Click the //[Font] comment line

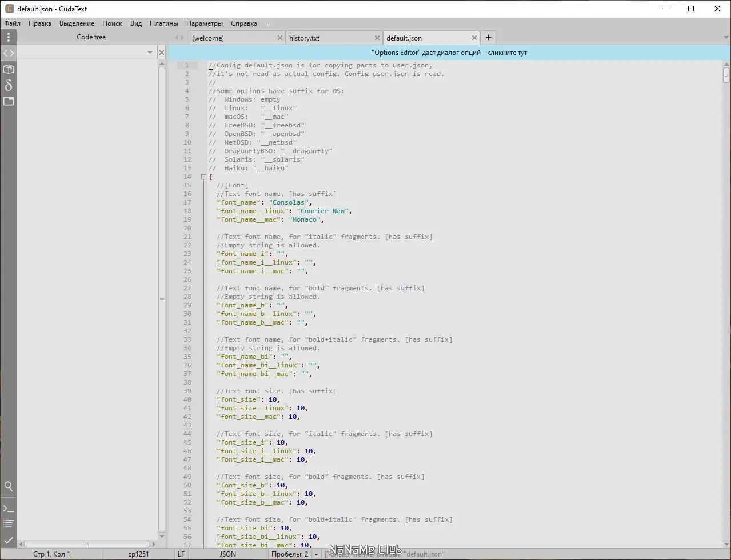pyautogui.click(x=233, y=185)
